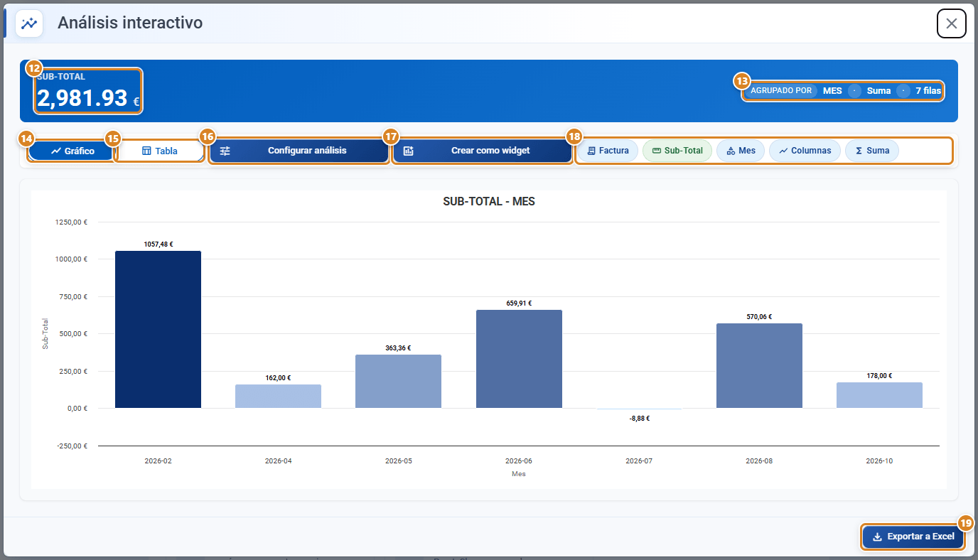This screenshot has height=560, width=978.
Task: Select the Factura chip
Action: (608, 151)
